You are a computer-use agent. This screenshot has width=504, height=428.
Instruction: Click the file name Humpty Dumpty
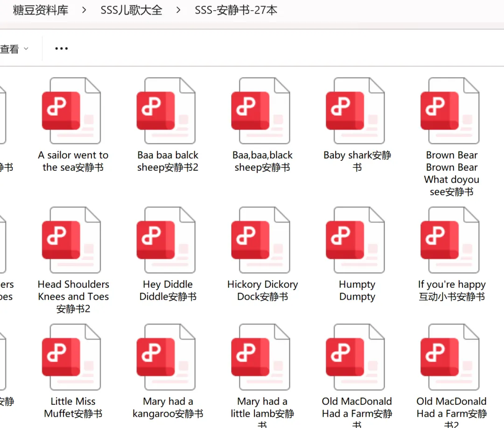coord(357,290)
